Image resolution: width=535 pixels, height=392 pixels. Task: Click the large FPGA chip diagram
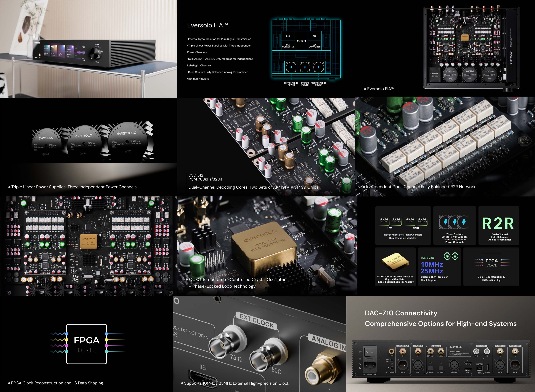pyautogui.click(x=86, y=344)
